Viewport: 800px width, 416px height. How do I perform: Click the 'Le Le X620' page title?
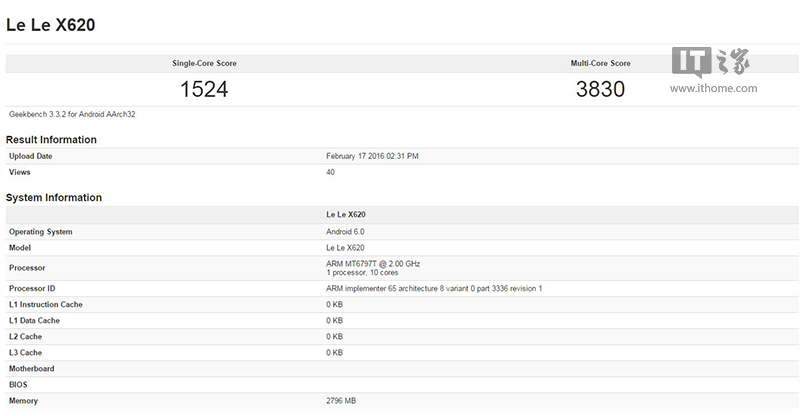(x=51, y=25)
